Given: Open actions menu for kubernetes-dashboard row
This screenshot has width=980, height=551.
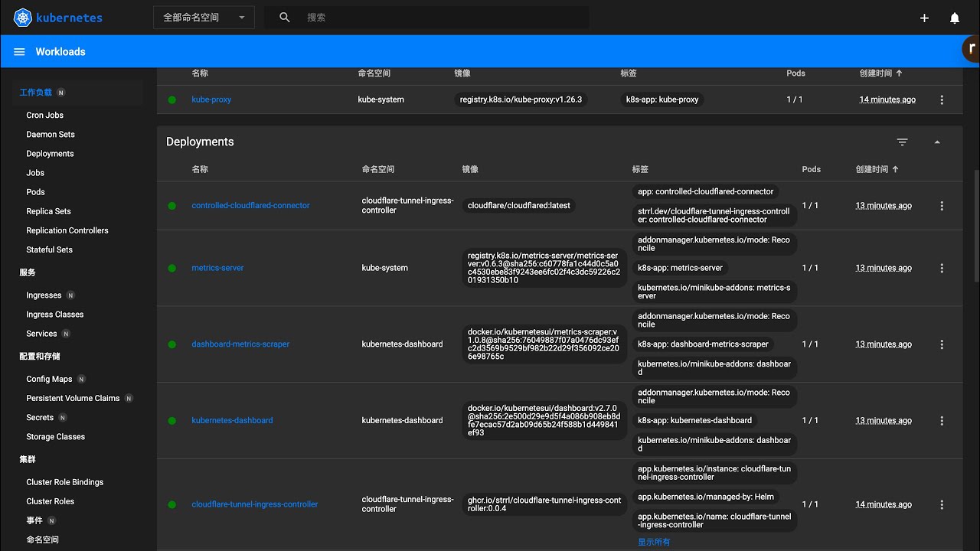Looking at the screenshot, I should pyautogui.click(x=942, y=420).
